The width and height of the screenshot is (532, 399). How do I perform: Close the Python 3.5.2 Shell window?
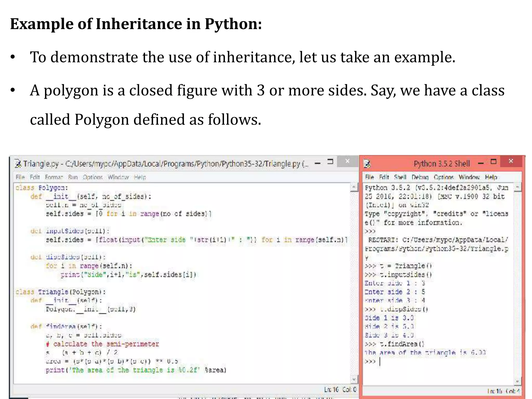[x=511, y=161]
